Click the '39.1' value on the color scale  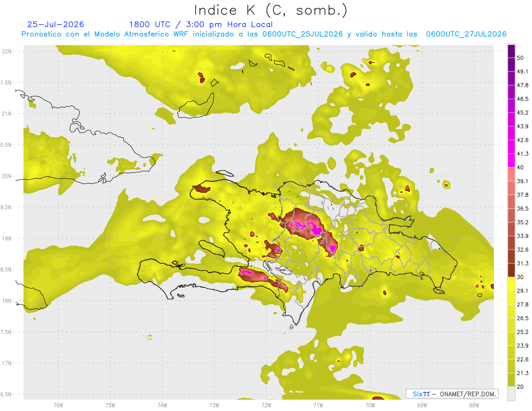(523, 181)
